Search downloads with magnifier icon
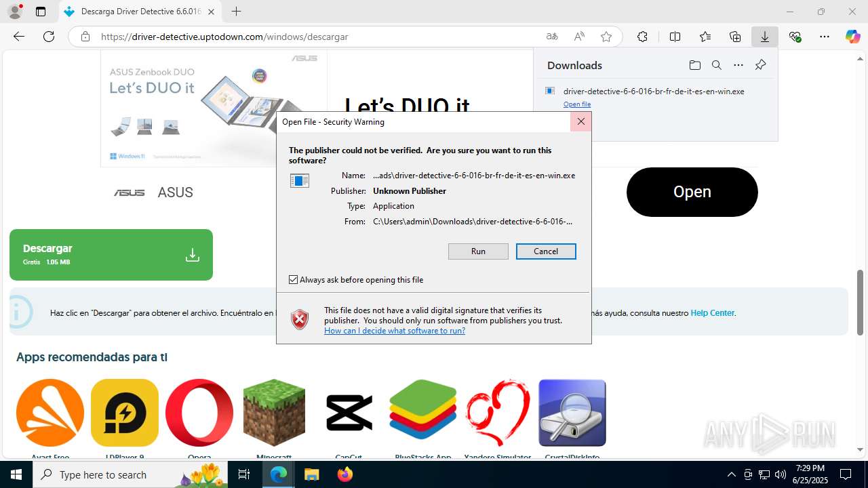The image size is (868, 488). coord(716,65)
